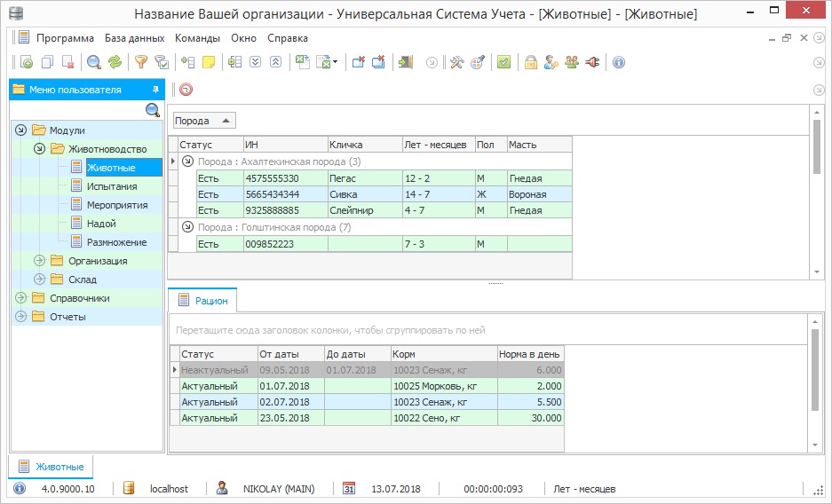Click the yellow sticky note icon
The image size is (832, 504).
point(209,62)
